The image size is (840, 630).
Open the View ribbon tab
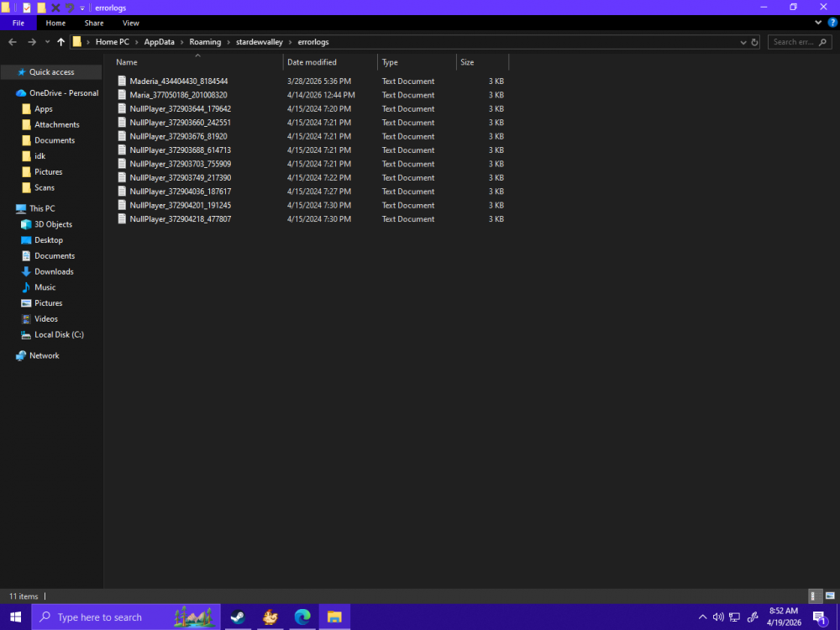(x=130, y=23)
